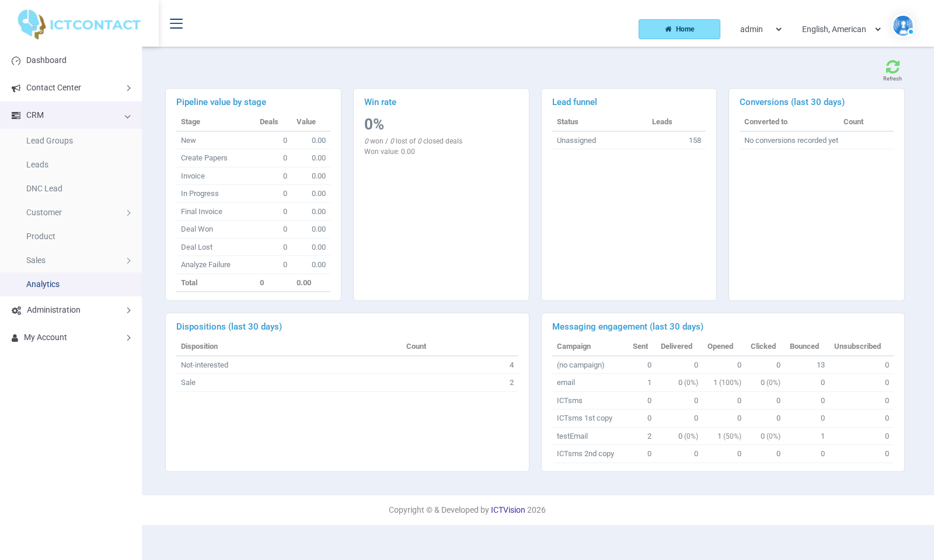Click the Home button

point(679,29)
